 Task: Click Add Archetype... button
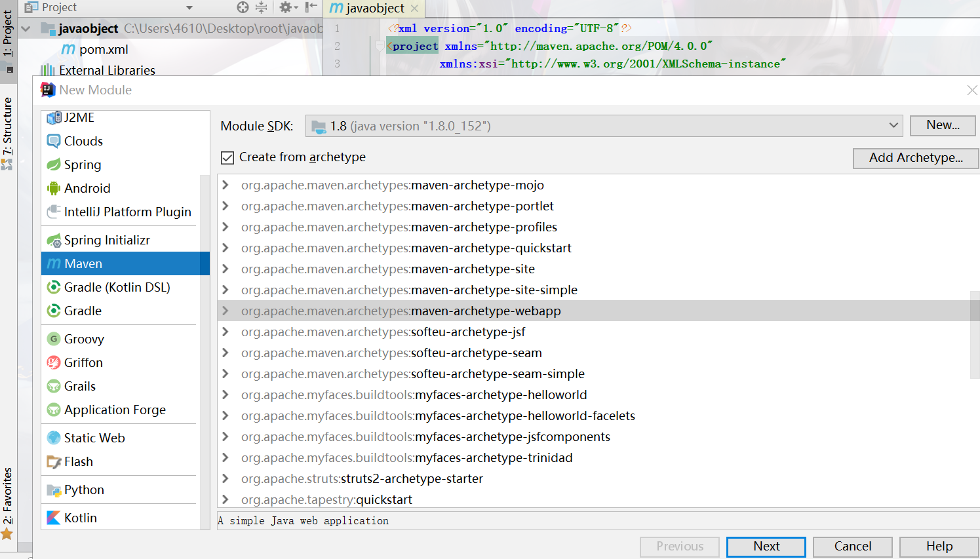click(x=916, y=158)
